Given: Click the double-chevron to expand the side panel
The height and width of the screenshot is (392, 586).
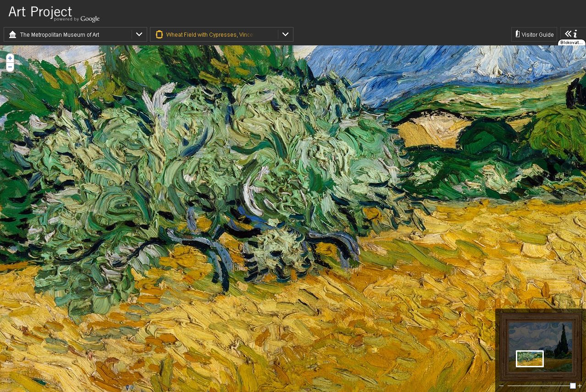Looking at the screenshot, I should click(x=568, y=34).
